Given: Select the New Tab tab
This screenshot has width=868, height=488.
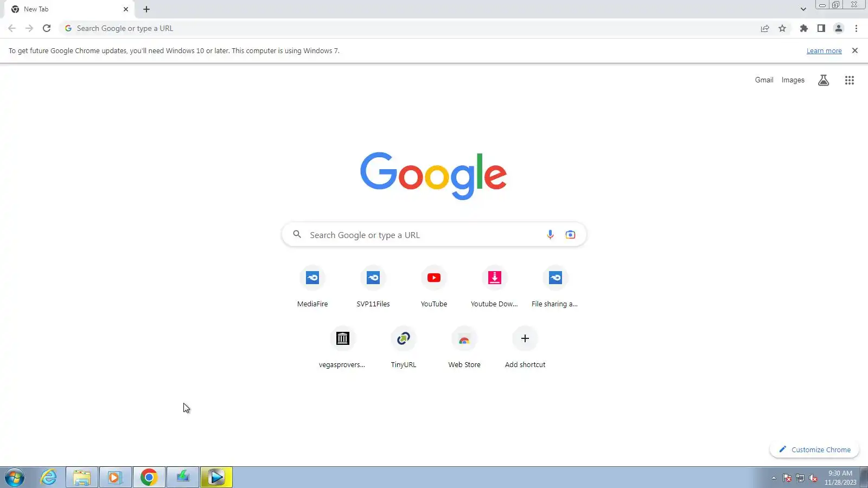Looking at the screenshot, I should (x=69, y=9).
